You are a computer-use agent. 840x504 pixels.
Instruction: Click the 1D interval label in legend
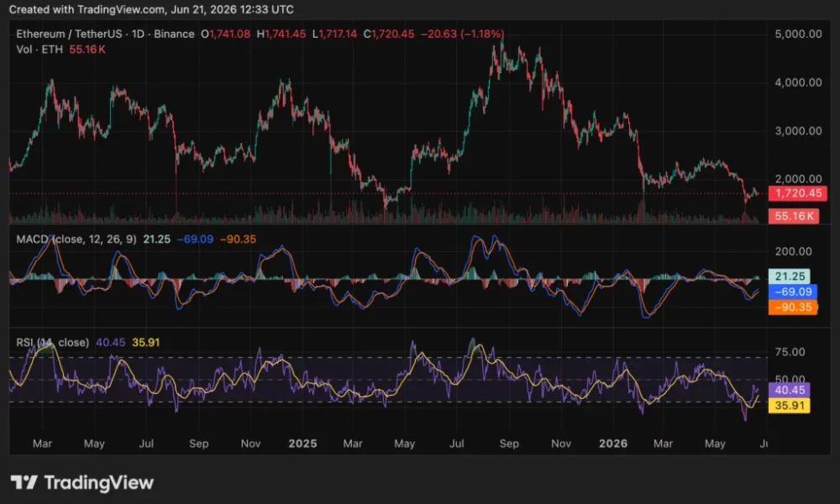click(138, 34)
